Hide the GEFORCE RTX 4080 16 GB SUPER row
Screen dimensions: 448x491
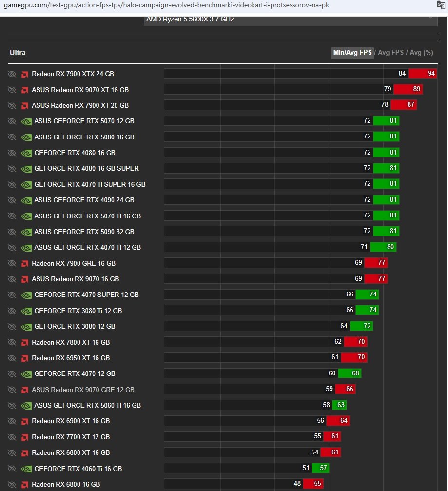pos(12,169)
